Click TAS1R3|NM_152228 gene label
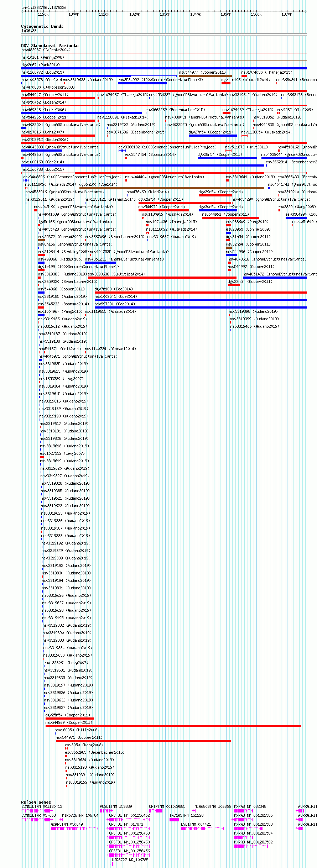The width and height of the screenshot is (317, 868). tap(186, 816)
